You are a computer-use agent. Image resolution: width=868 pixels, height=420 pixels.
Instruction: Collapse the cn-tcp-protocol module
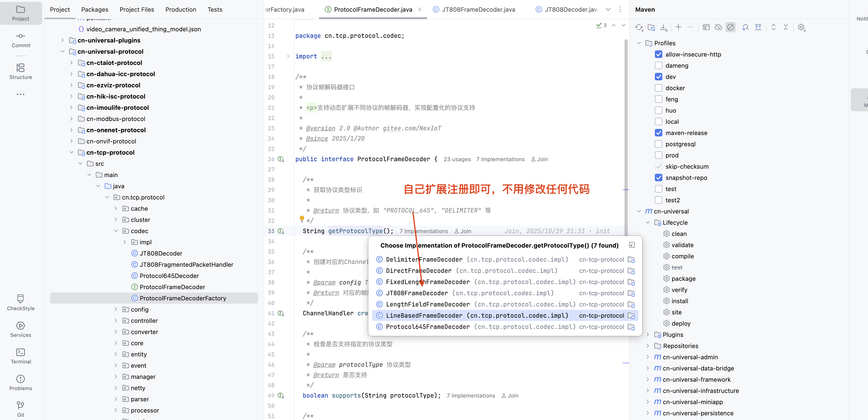(71, 152)
